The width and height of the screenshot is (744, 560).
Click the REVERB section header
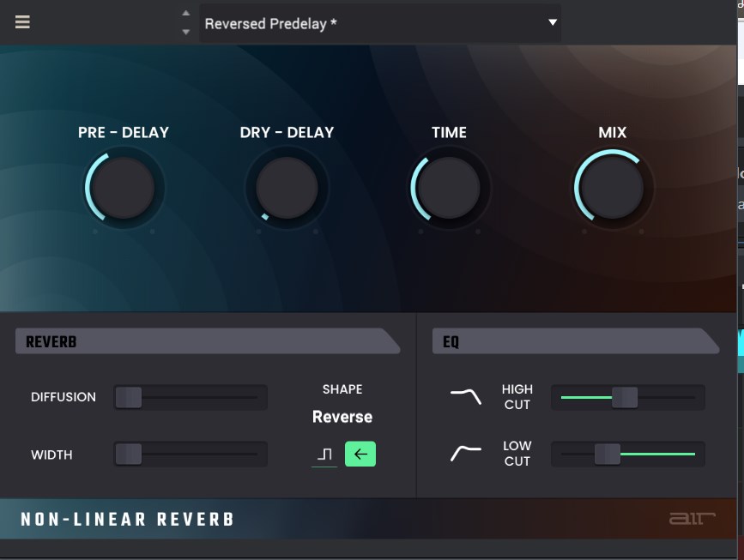[206, 341]
